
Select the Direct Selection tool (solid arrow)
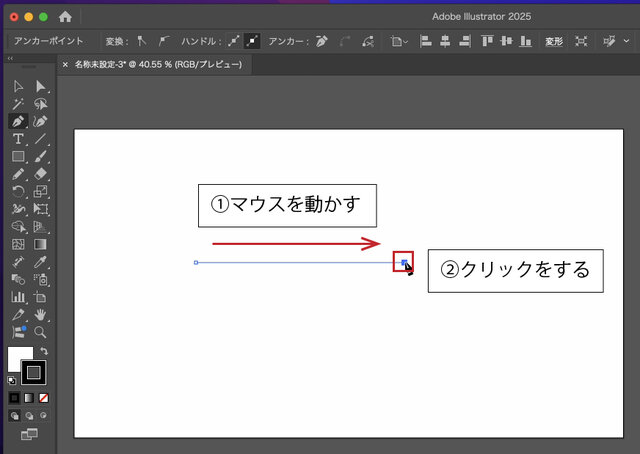(40, 87)
